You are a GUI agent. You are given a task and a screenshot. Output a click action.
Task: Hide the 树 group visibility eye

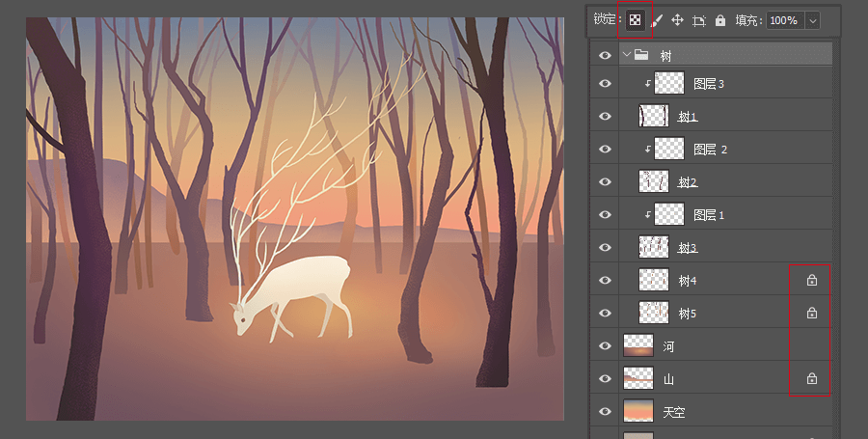pos(605,56)
